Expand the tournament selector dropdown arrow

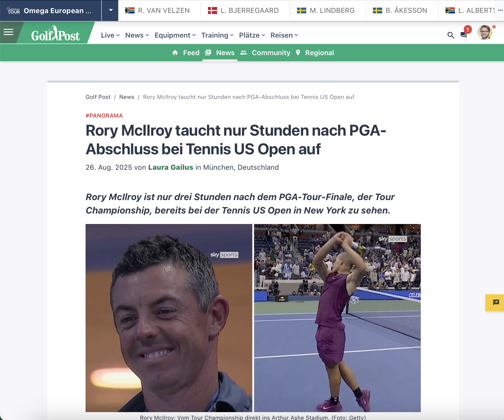click(111, 10)
